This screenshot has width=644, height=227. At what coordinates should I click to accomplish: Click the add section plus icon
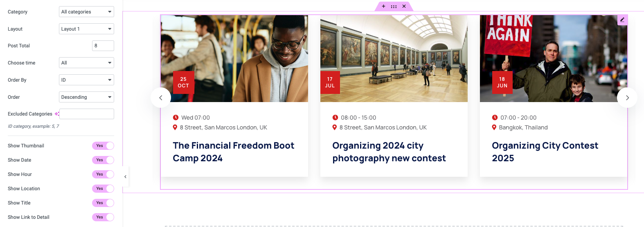coord(383,6)
